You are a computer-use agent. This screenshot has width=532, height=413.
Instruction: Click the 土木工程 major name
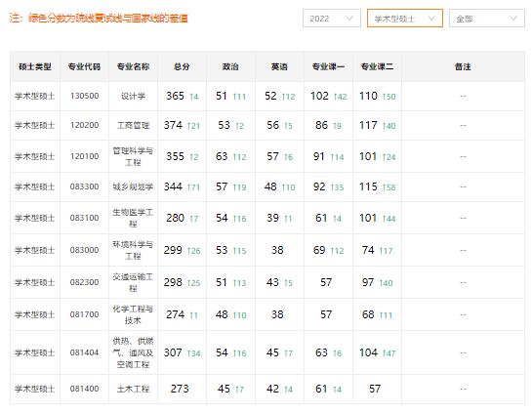133,389
